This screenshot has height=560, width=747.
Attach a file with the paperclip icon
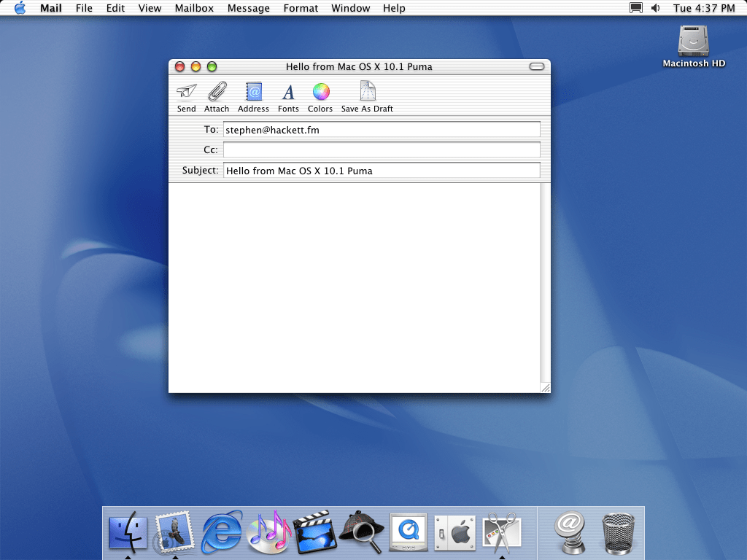[x=217, y=92]
